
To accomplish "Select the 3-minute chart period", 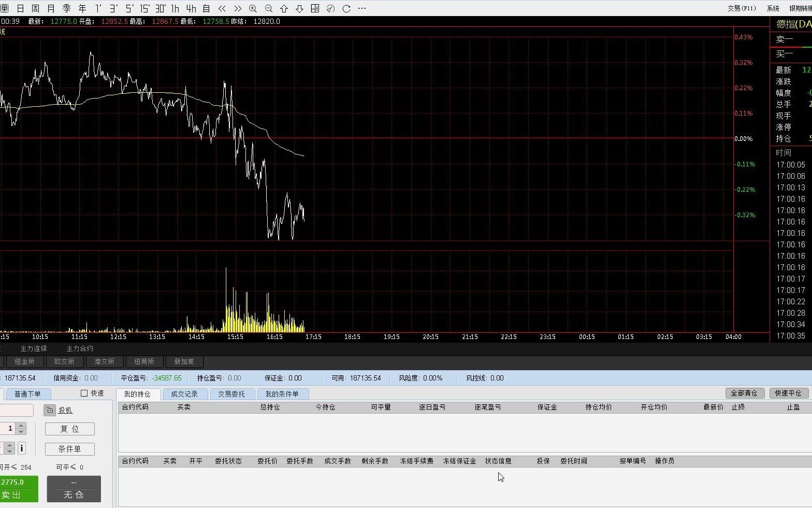I will click(x=113, y=8).
